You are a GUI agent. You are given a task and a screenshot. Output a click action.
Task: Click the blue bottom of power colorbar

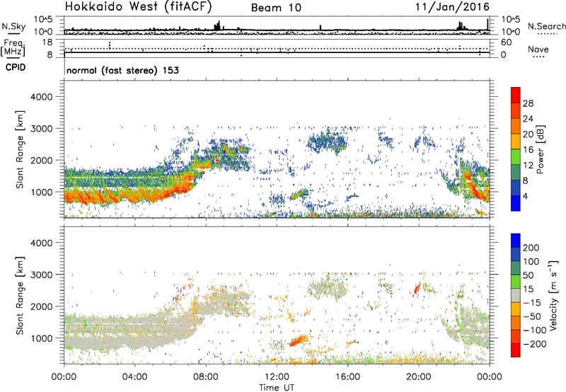tap(516, 203)
